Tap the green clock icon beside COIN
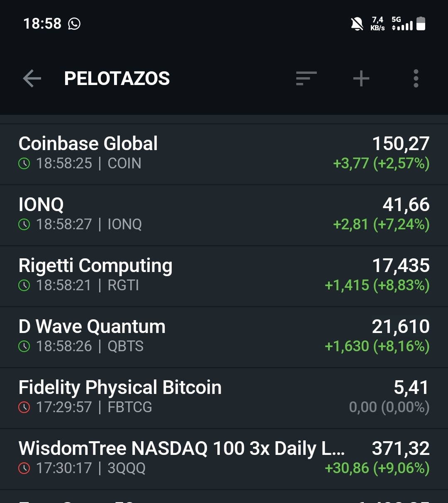Image resolution: width=448 pixels, height=503 pixels. point(24,164)
